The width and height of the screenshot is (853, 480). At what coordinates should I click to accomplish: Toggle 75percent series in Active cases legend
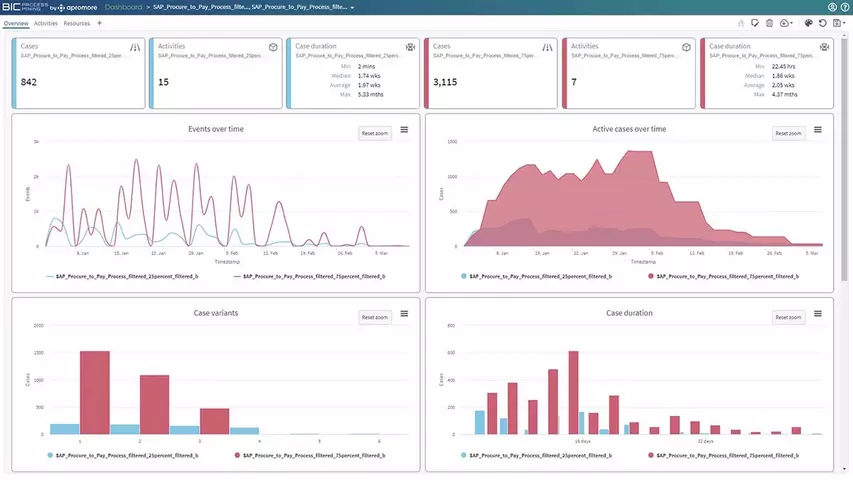[x=724, y=276]
